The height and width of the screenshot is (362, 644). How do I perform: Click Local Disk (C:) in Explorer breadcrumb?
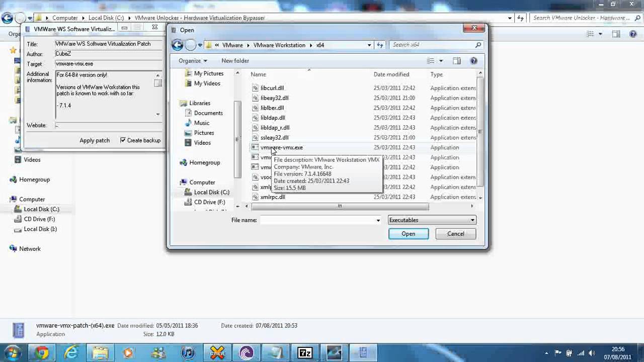click(106, 18)
